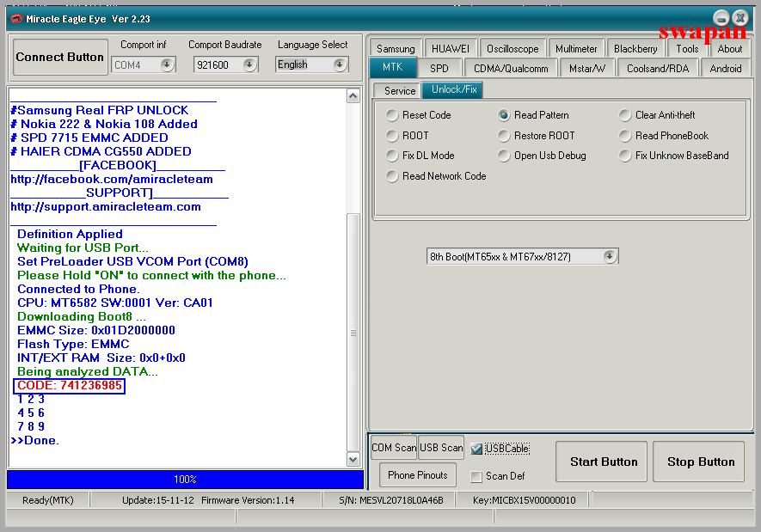761x532 pixels.
Task: Open the Oscilloscope tab
Action: coord(512,49)
